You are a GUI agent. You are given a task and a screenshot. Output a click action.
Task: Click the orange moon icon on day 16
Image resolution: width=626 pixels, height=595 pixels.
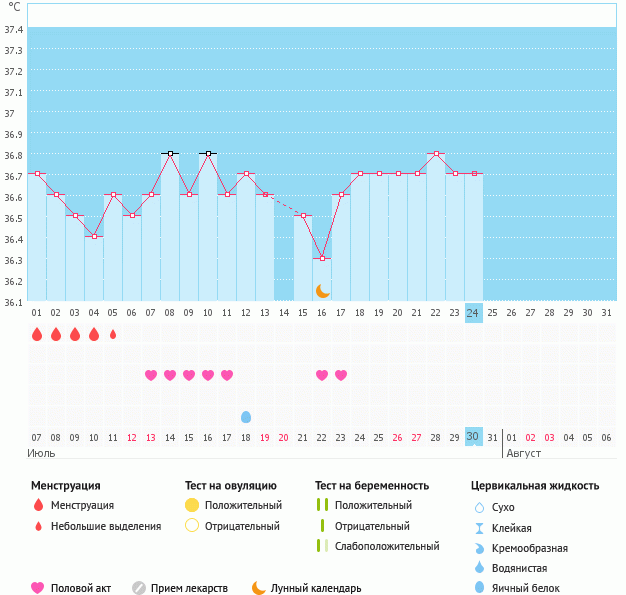coord(322,291)
